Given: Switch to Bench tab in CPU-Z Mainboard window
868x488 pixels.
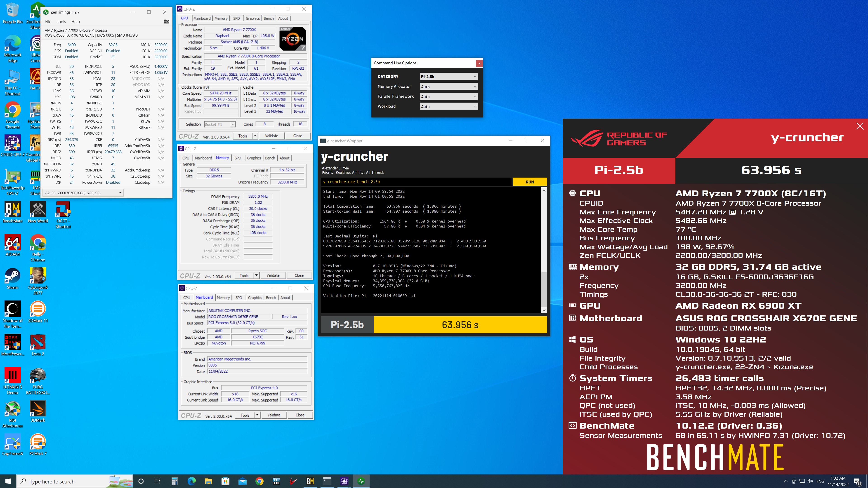Looking at the screenshot, I should tap(271, 298).
